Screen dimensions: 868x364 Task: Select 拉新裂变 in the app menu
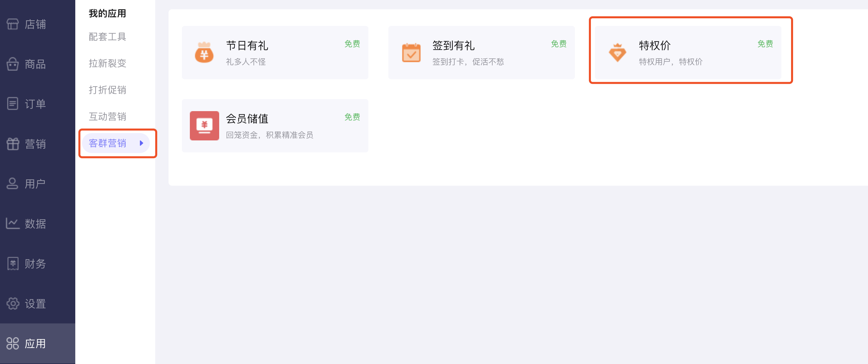107,63
